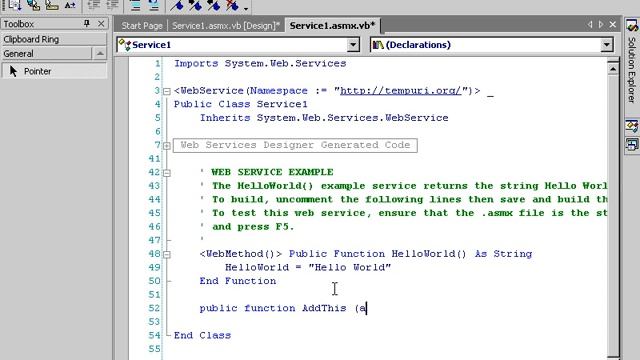The width and height of the screenshot is (640, 360).
Task: Click the editor scrollbar up arrow
Action: (x=613, y=69)
